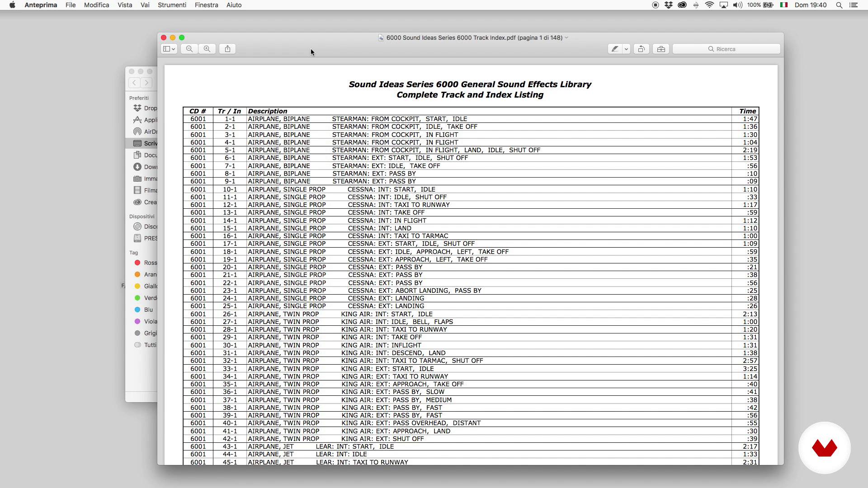Open the Apple menu

12,5
